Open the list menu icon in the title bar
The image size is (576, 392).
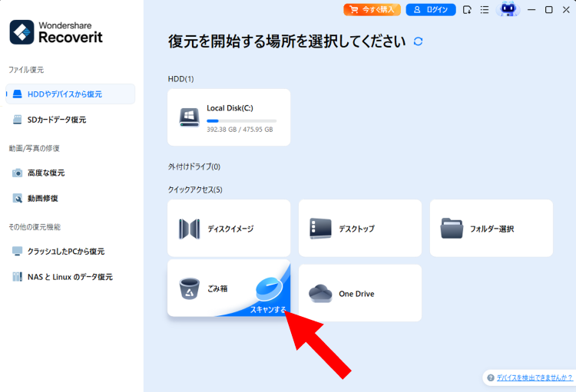(485, 10)
